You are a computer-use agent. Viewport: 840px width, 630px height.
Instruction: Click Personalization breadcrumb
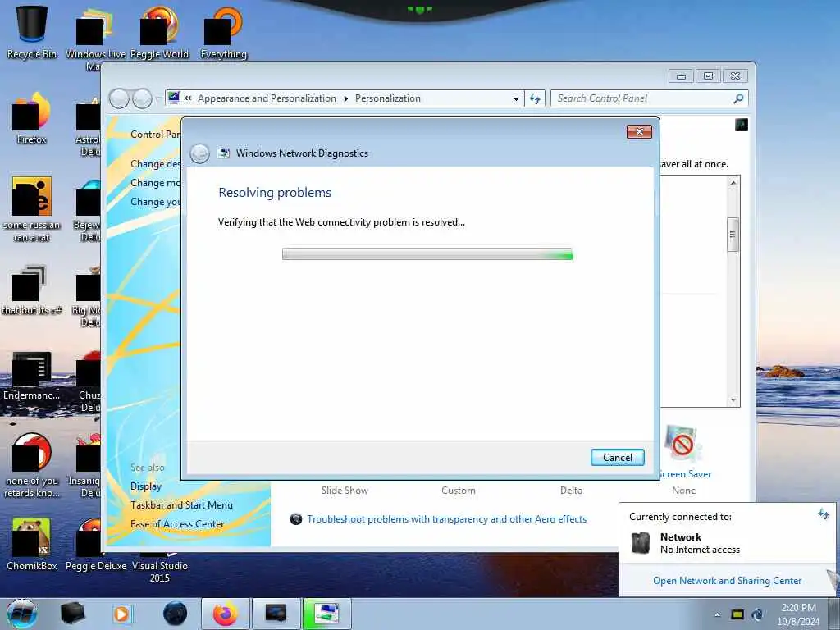tap(388, 98)
